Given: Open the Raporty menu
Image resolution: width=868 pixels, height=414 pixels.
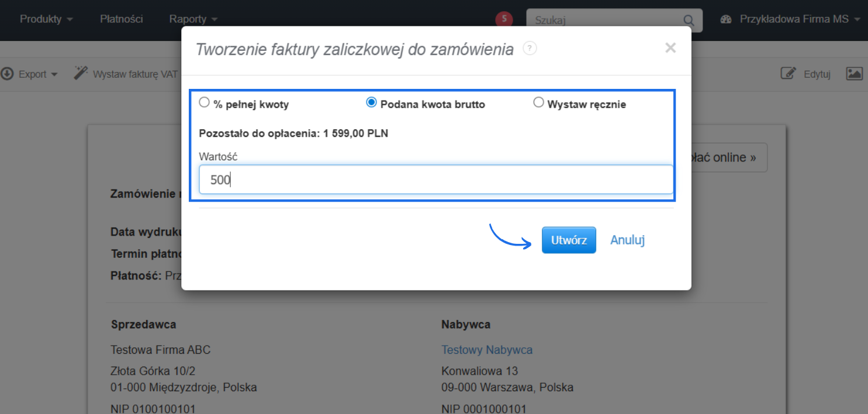Looking at the screenshot, I should (x=193, y=19).
